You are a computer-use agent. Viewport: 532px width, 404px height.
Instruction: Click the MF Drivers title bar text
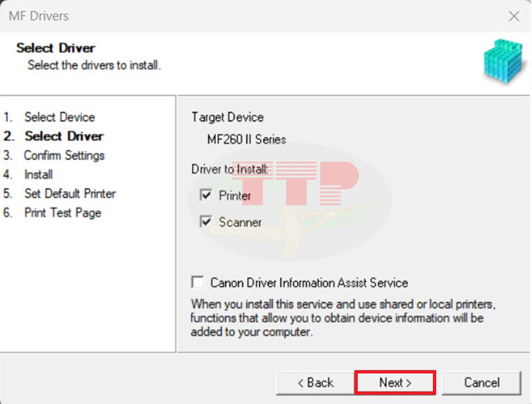[39, 16]
